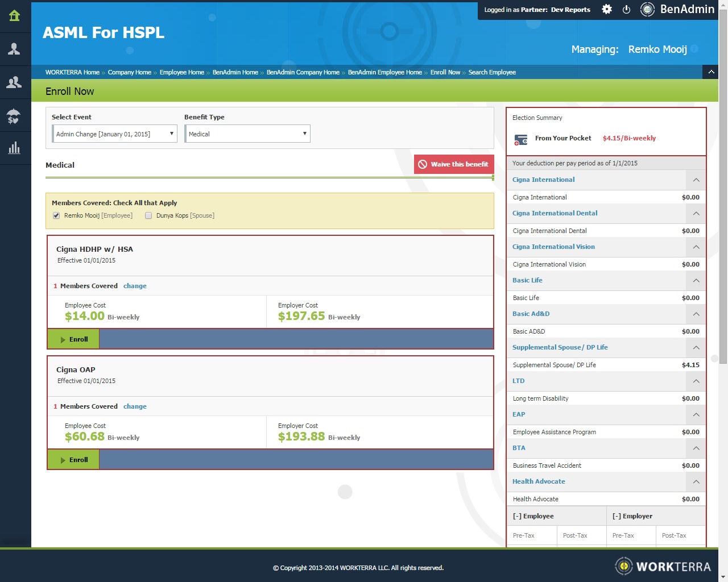Click the settings gear icon in header
The width and height of the screenshot is (728, 582).
pyautogui.click(x=607, y=10)
